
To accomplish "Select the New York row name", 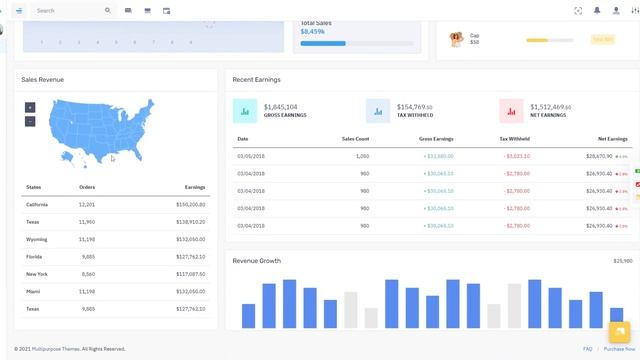I will pyautogui.click(x=37, y=274).
